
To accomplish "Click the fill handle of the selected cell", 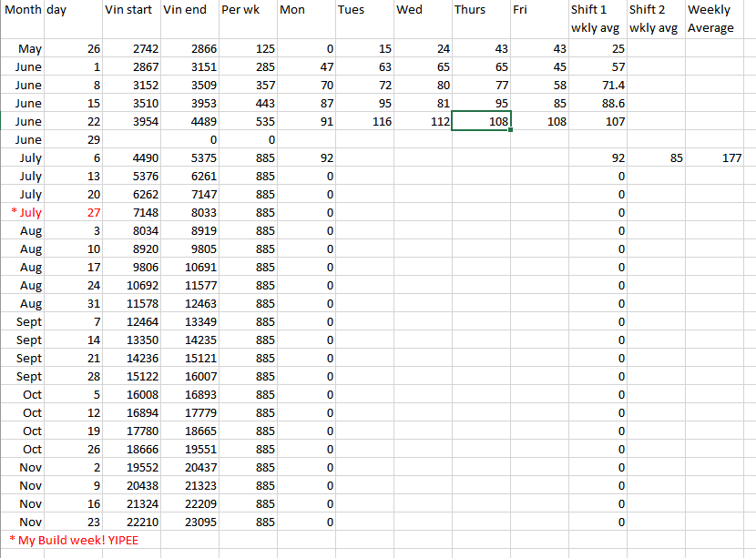I will [511, 130].
